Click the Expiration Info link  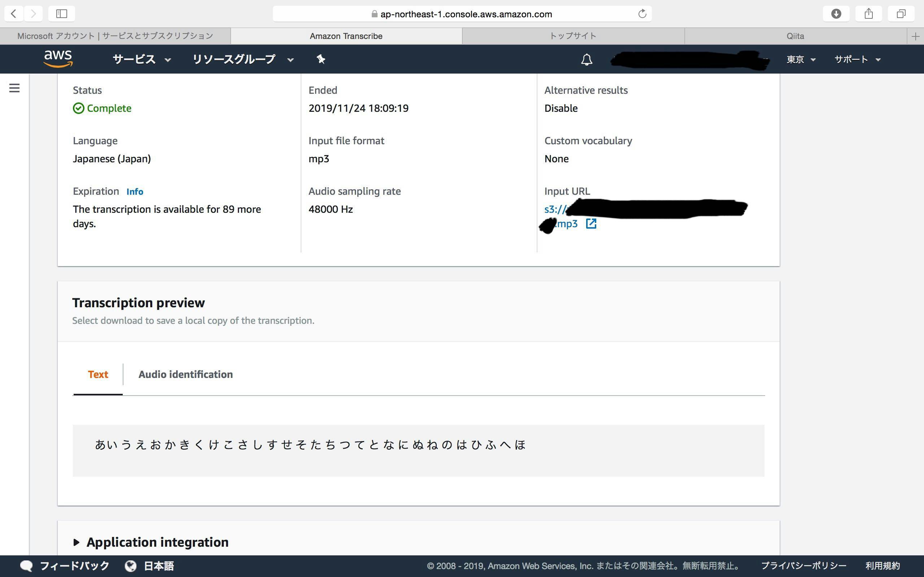click(x=135, y=191)
